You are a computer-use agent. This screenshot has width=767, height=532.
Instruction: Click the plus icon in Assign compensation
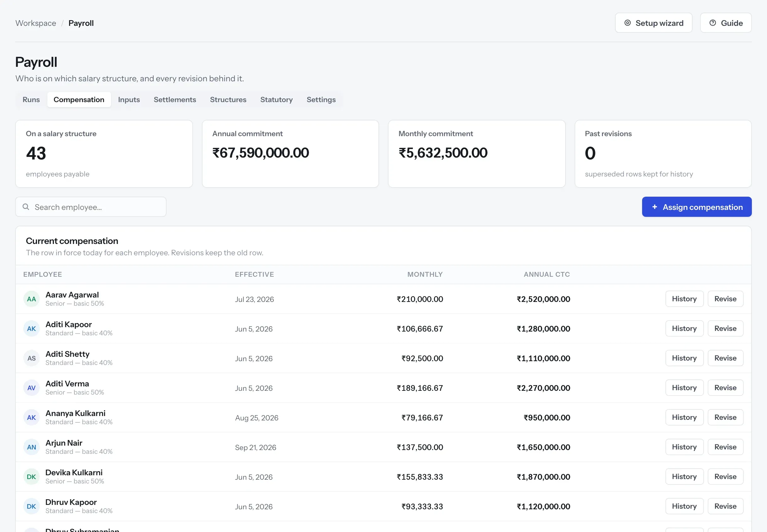tap(655, 207)
